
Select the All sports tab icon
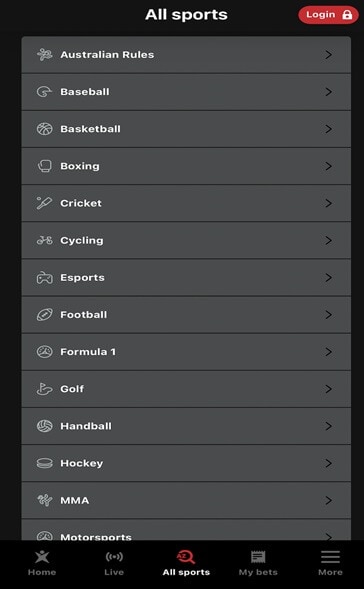186,557
